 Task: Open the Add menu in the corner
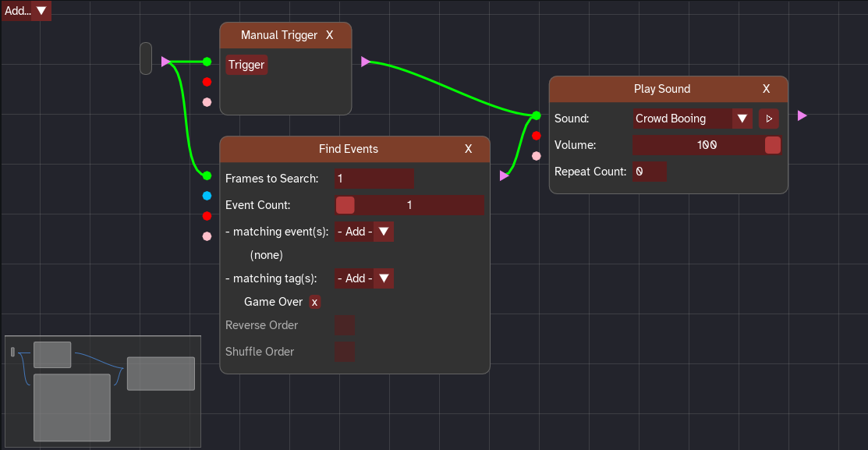click(26, 11)
